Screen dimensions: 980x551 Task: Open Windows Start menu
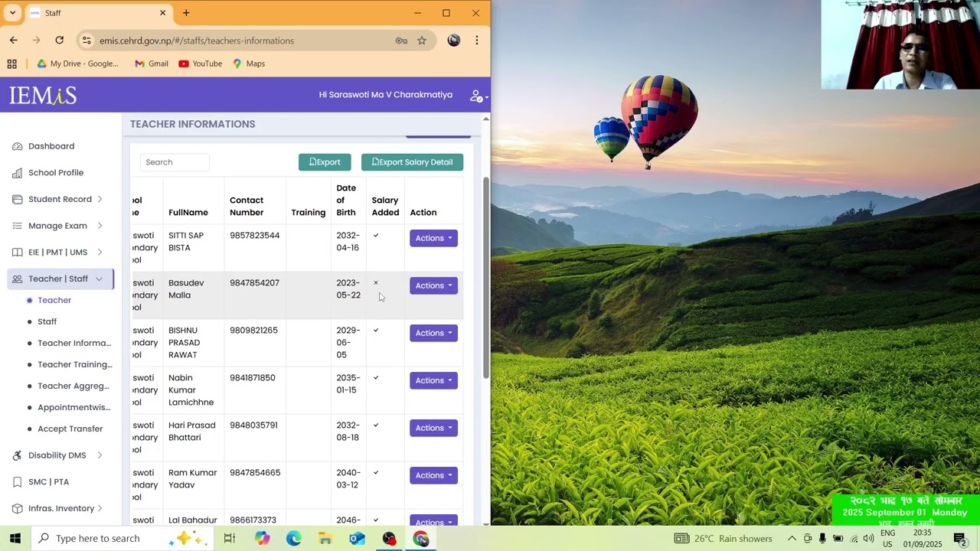(x=15, y=538)
